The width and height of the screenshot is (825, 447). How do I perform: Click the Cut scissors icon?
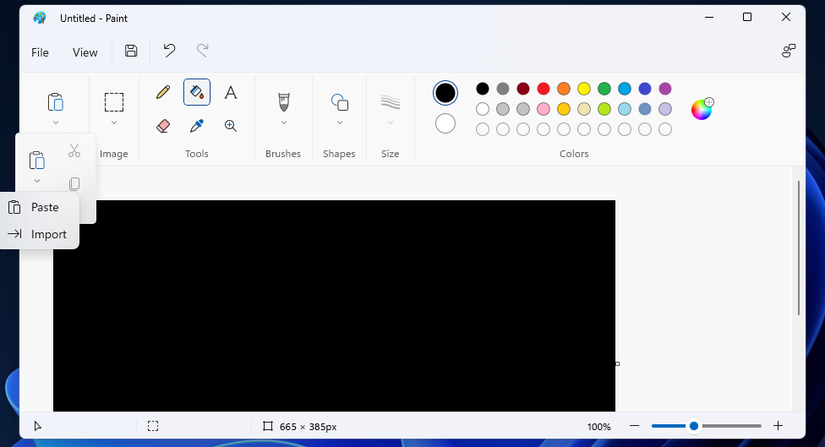pos(74,151)
